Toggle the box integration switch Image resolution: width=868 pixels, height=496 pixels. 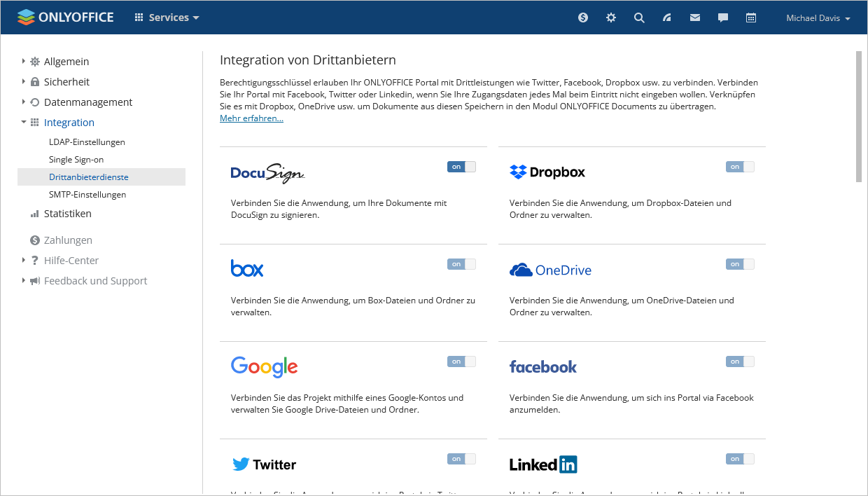(x=461, y=264)
